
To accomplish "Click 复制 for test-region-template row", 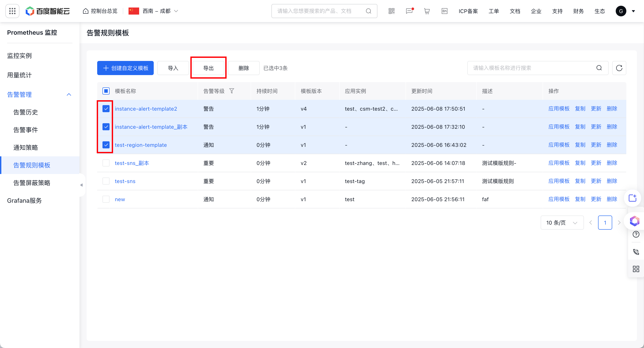I will coord(580,145).
